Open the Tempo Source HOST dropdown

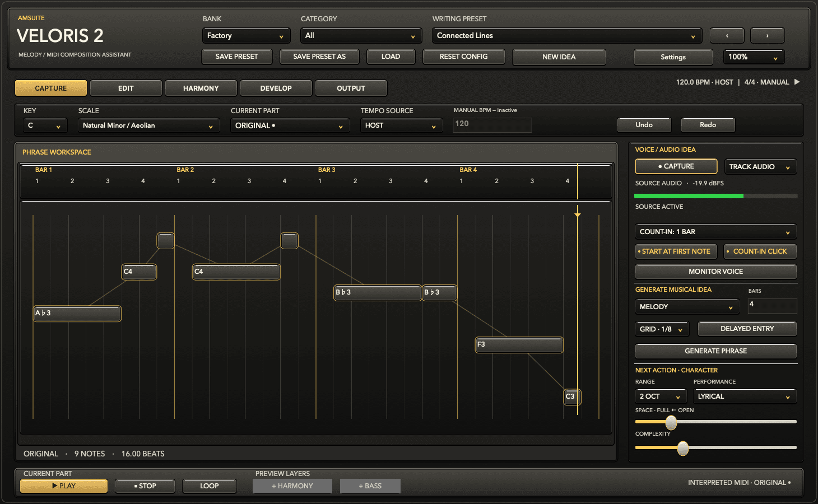pos(401,125)
